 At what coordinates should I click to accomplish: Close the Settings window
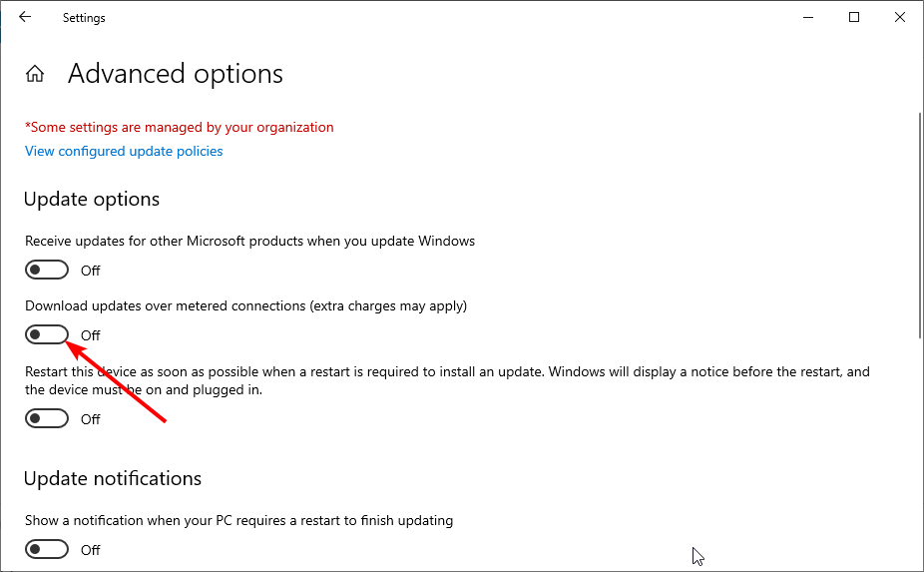[x=900, y=17]
